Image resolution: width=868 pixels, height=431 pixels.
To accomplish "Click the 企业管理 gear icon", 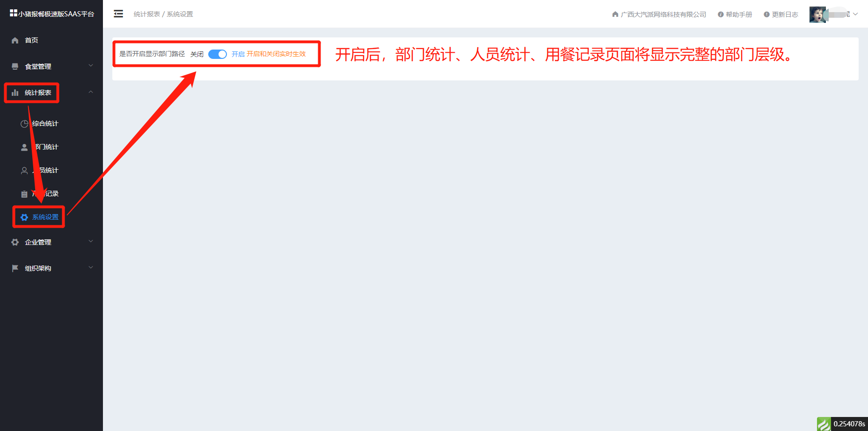I will (x=15, y=242).
